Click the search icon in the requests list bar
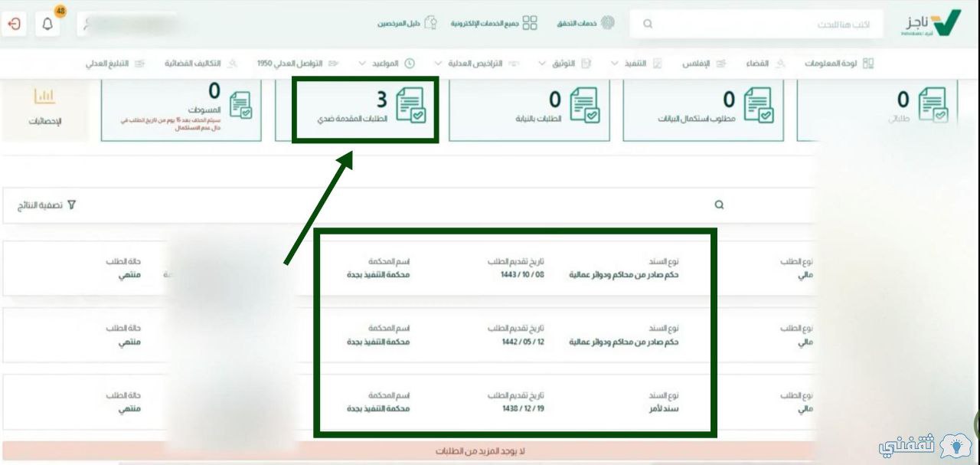980x465 pixels. pos(719,205)
